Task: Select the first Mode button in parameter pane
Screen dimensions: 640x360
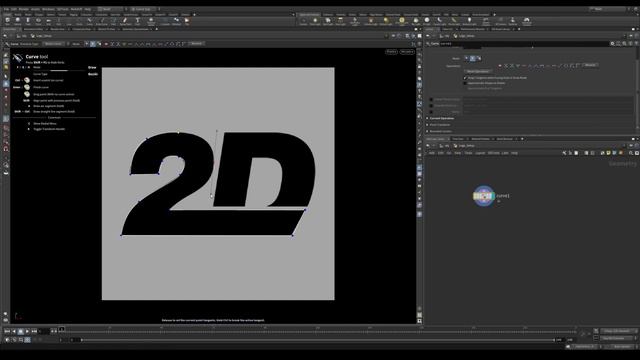Action: point(467,58)
